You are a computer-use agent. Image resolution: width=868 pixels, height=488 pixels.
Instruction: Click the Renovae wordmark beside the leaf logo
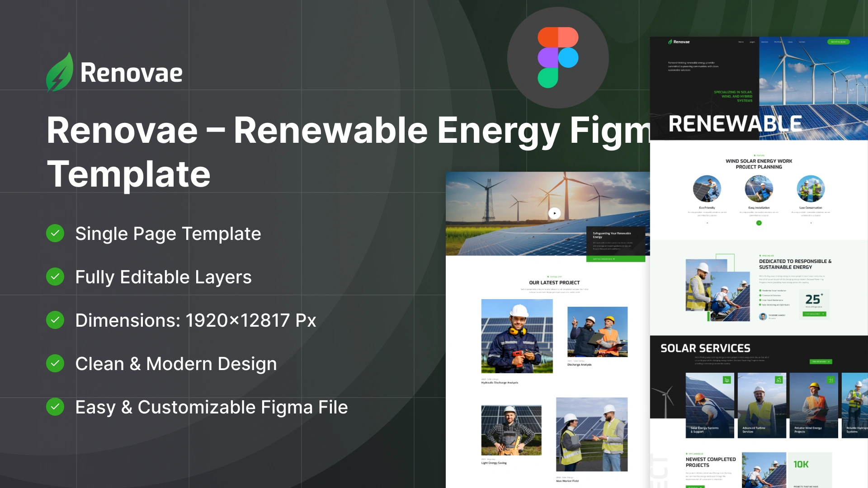(x=132, y=73)
